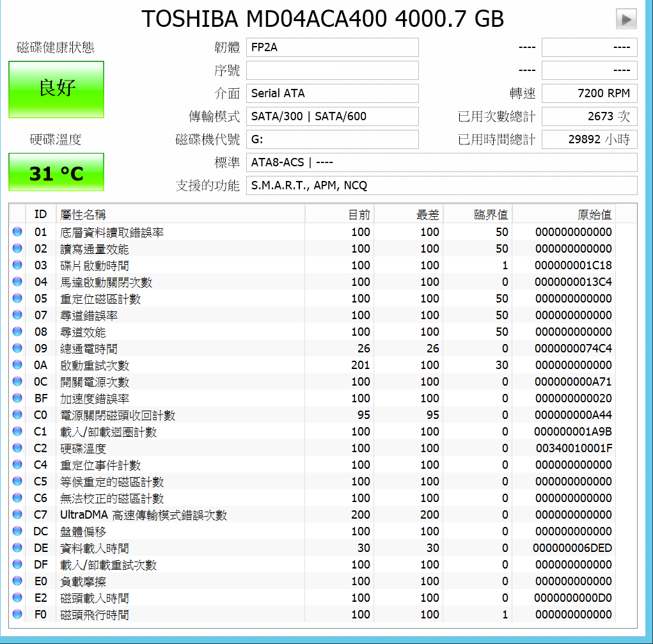Click raw value 0000000000D0
This screenshot has width=653, height=644.
point(573,598)
